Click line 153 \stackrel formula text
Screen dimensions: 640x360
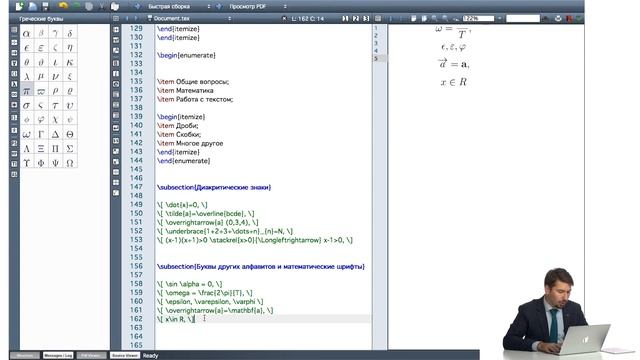255,240
